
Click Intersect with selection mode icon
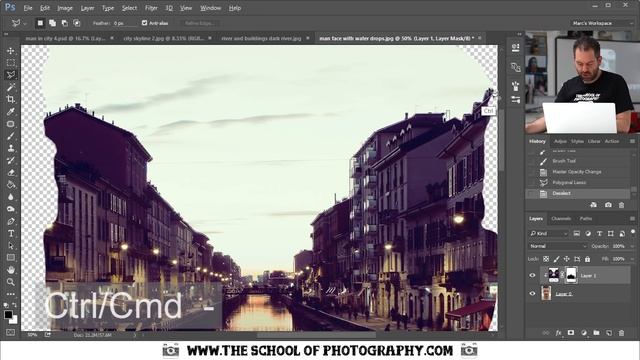coord(77,23)
